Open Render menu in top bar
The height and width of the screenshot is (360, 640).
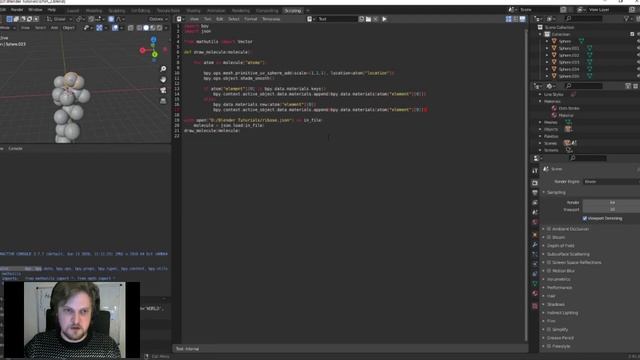click(17, 10)
